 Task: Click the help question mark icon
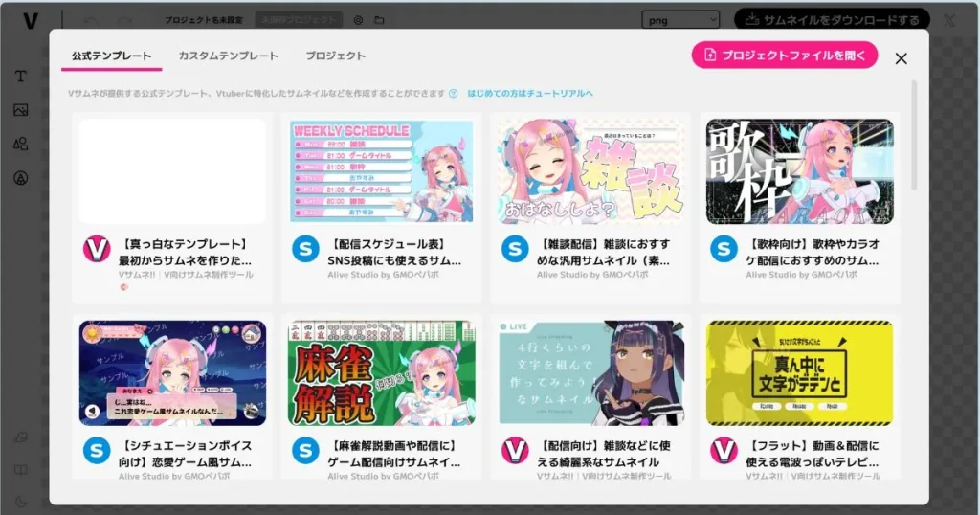click(x=453, y=93)
